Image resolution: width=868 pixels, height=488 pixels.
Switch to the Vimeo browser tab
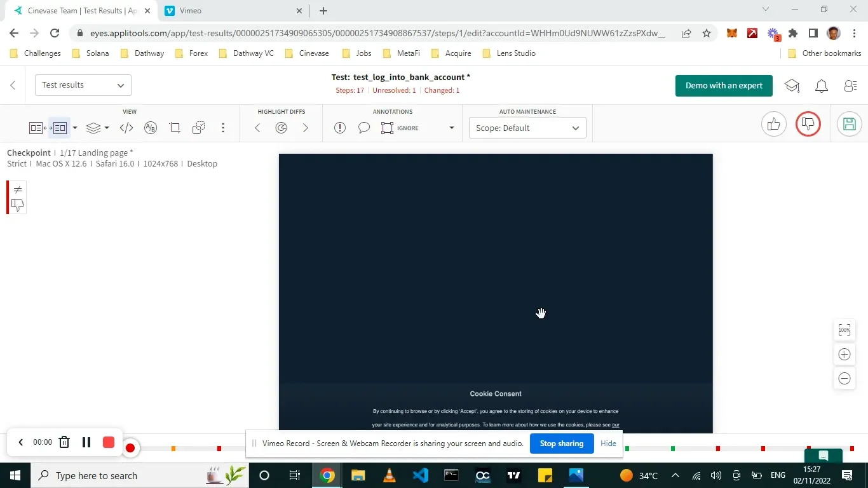(232, 11)
